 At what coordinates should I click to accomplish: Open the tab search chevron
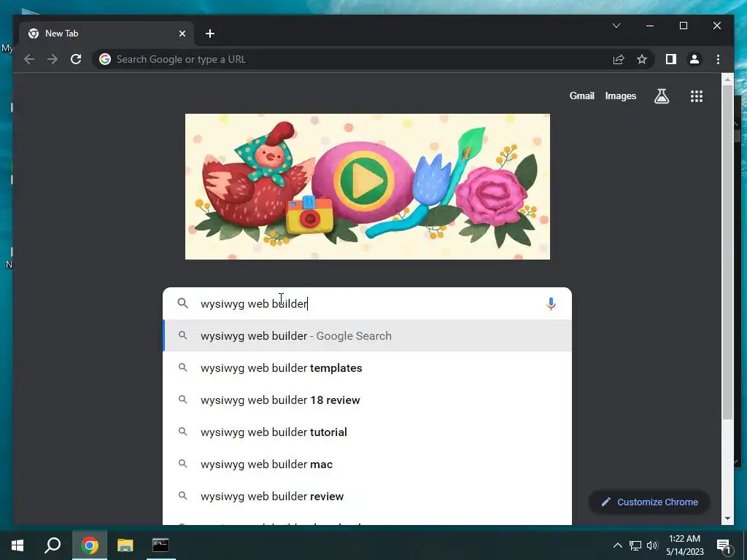616,26
